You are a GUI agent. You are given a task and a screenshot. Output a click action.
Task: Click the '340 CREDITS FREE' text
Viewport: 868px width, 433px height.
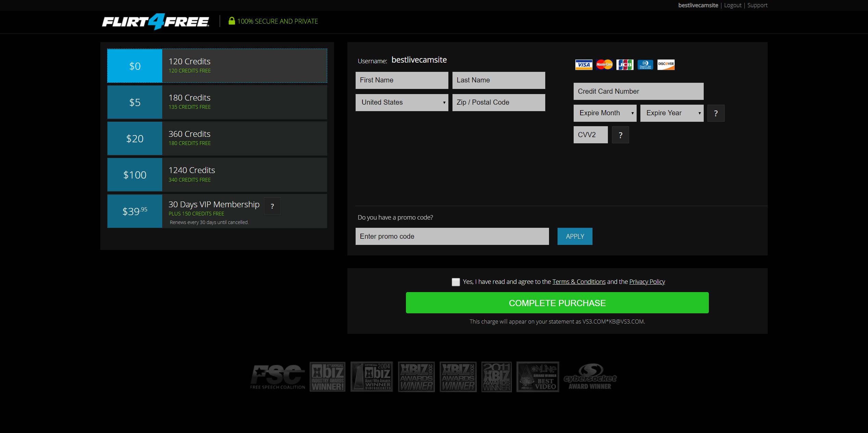point(190,180)
